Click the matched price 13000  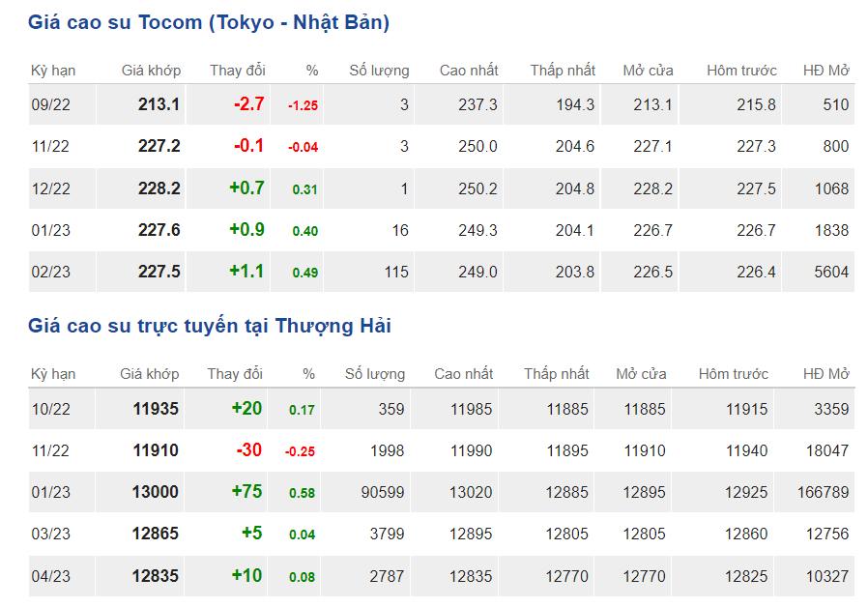pos(155,492)
